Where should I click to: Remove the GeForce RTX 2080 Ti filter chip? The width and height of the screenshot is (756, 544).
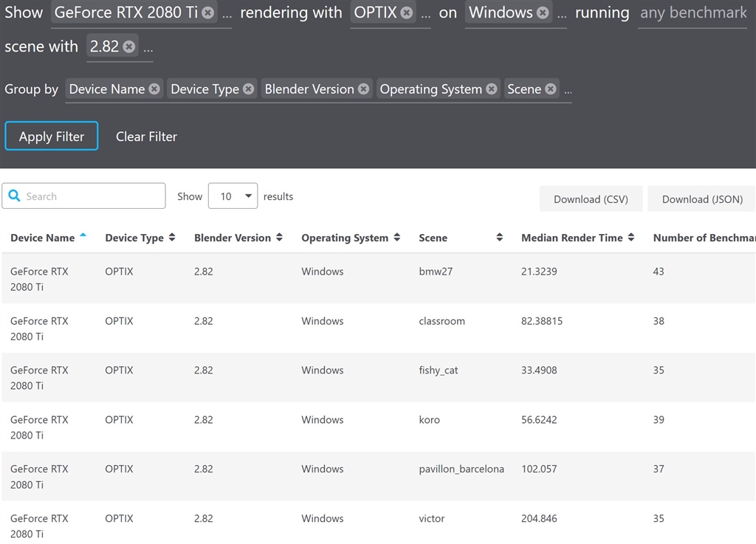pyautogui.click(x=208, y=13)
